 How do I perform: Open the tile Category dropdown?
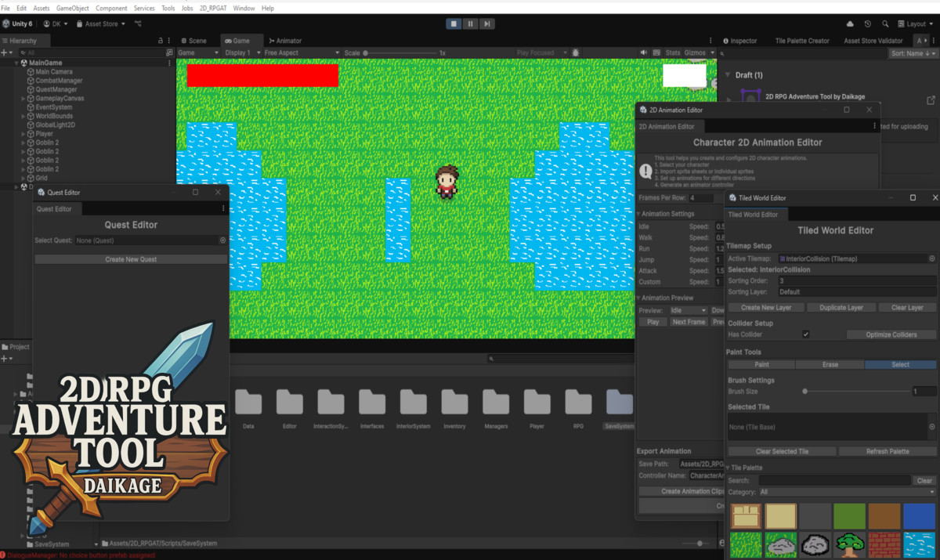point(847,492)
